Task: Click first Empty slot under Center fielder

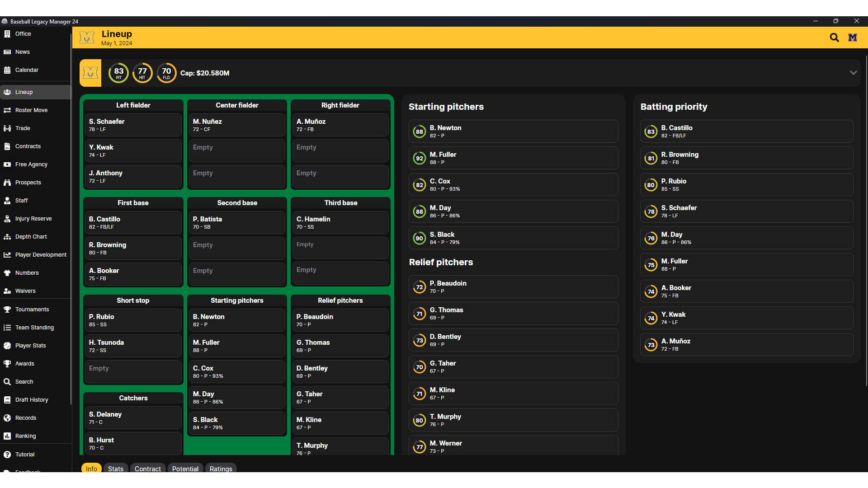Action: (x=237, y=151)
